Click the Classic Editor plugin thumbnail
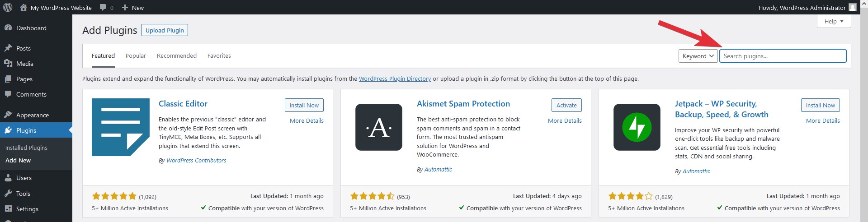This screenshot has height=222, width=868. (x=121, y=127)
